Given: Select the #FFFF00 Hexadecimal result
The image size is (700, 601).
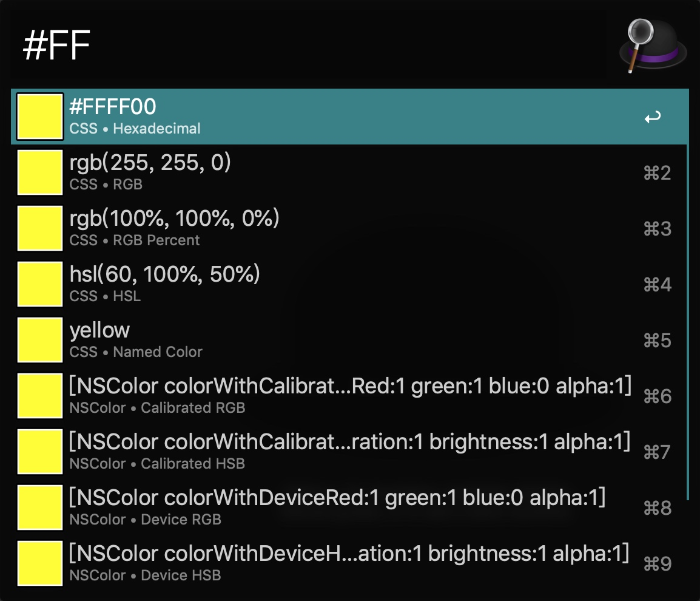Looking at the screenshot, I should click(349, 117).
